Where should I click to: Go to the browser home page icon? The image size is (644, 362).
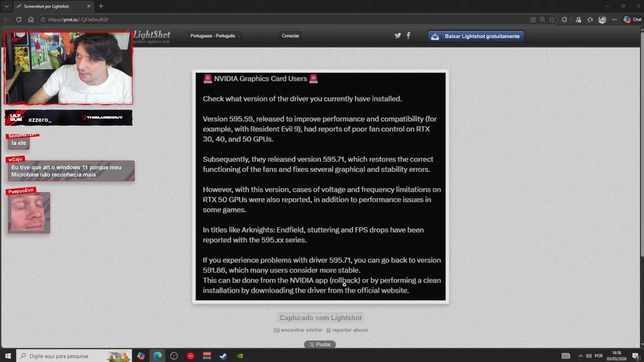[31, 20]
